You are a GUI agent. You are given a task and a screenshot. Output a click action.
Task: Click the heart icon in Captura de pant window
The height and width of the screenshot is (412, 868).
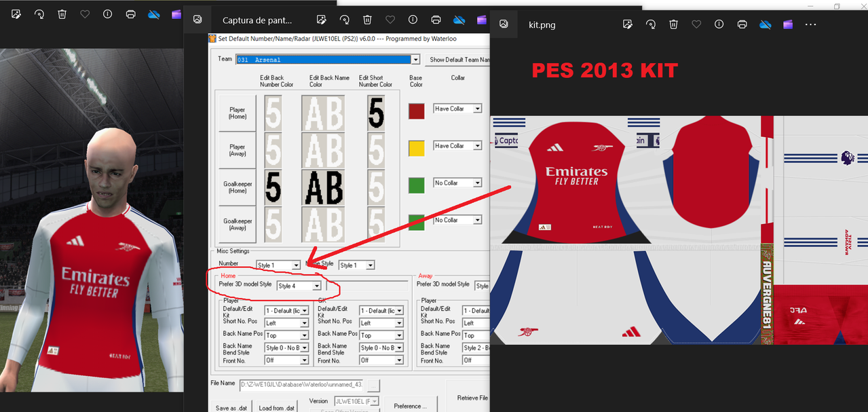pos(390,20)
